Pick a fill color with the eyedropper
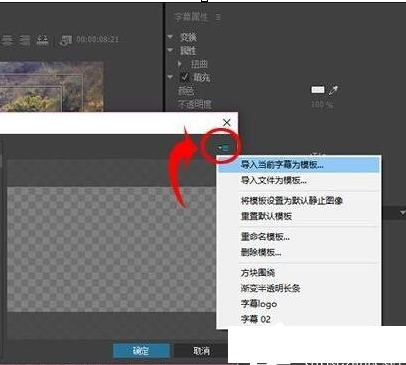406x365 pixels. tap(333, 90)
